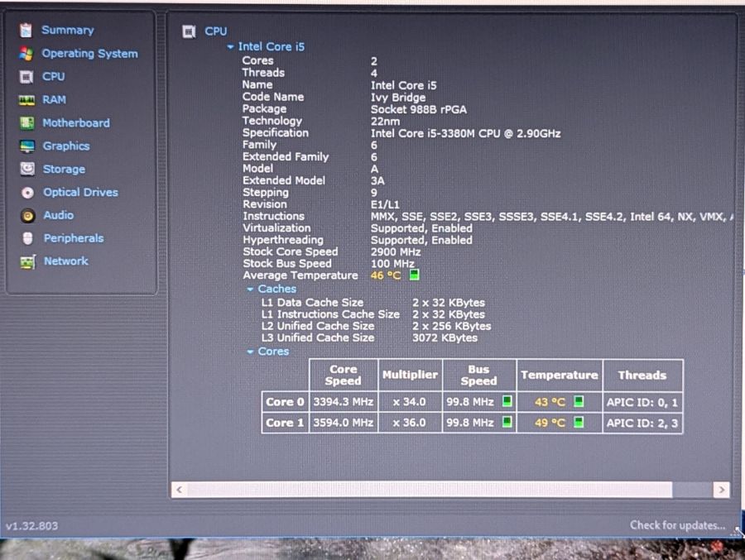Click the Optical Drives disc icon
This screenshot has height=560, width=745.
point(27,192)
